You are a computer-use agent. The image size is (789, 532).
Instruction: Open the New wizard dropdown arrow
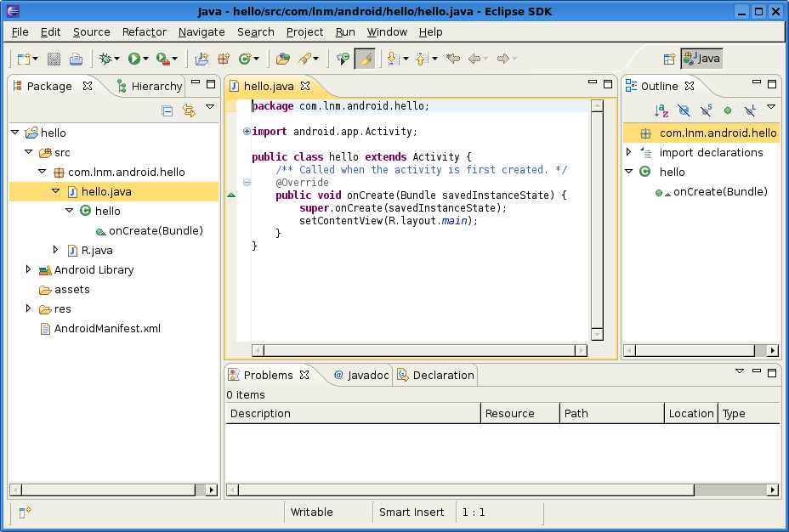point(35,59)
